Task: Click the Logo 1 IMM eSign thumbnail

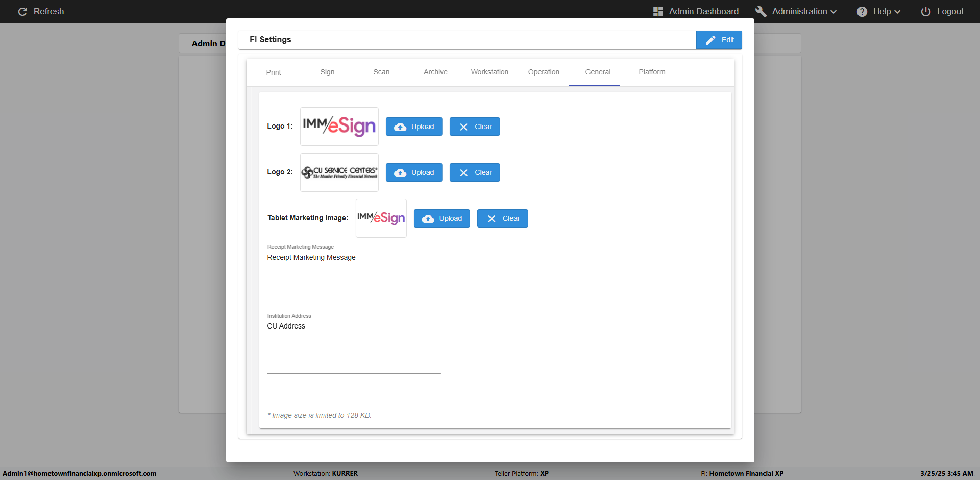Action: [x=339, y=127]
